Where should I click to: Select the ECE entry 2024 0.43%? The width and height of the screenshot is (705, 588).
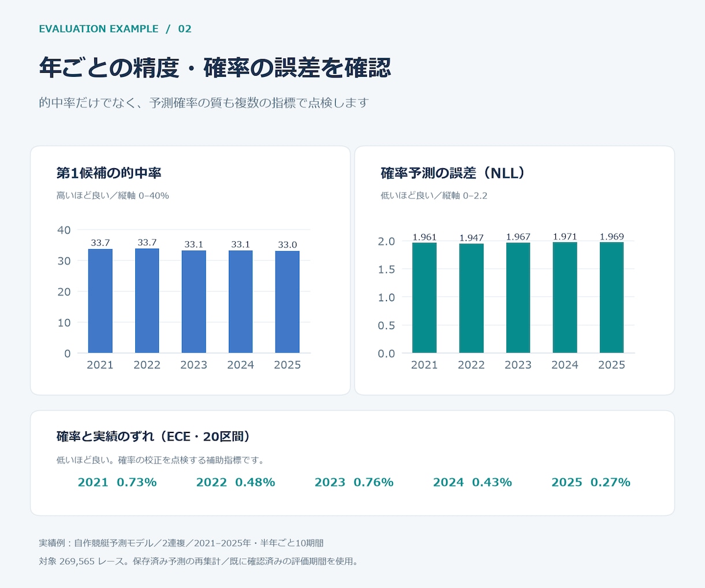tap(473, 482)
